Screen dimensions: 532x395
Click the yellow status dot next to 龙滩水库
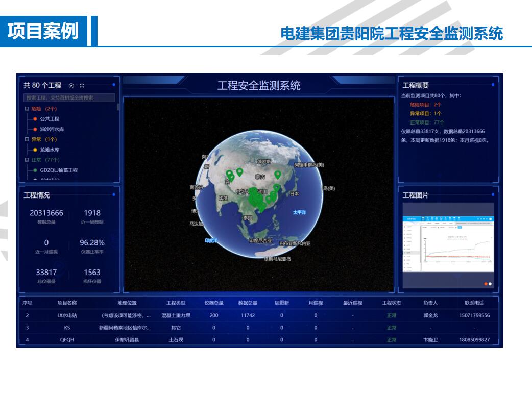[35, 150]
